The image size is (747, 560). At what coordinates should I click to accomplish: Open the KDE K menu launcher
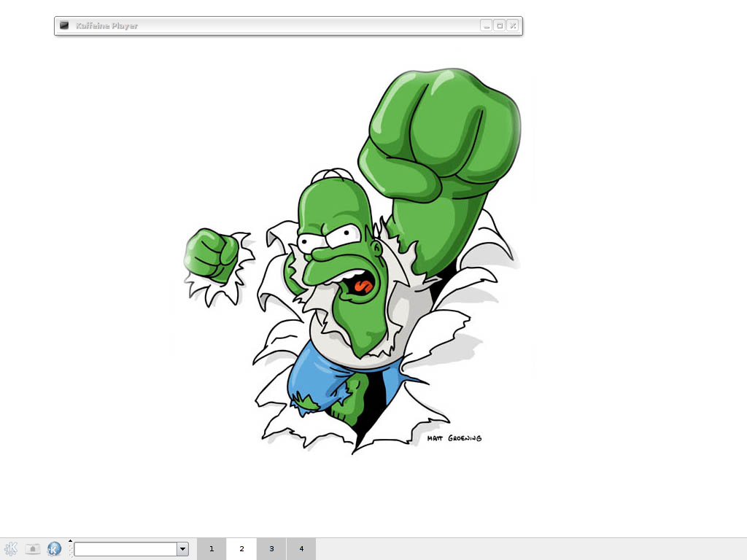(x=10, y=548)
